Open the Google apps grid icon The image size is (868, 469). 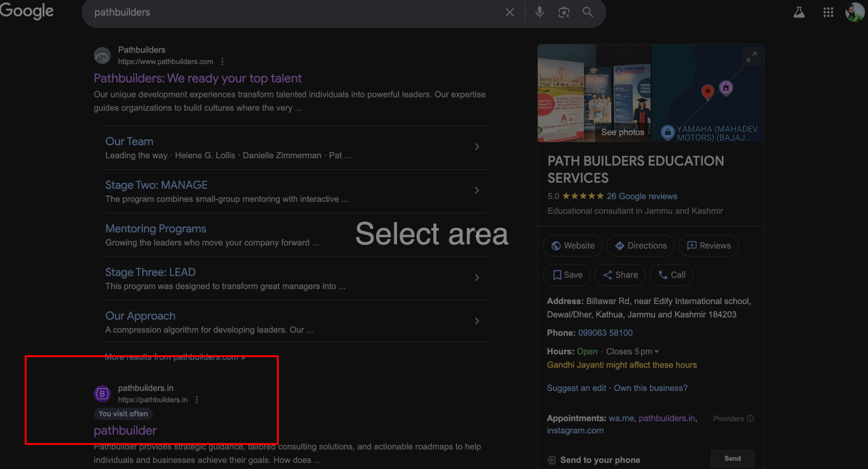tap(828, 12)
